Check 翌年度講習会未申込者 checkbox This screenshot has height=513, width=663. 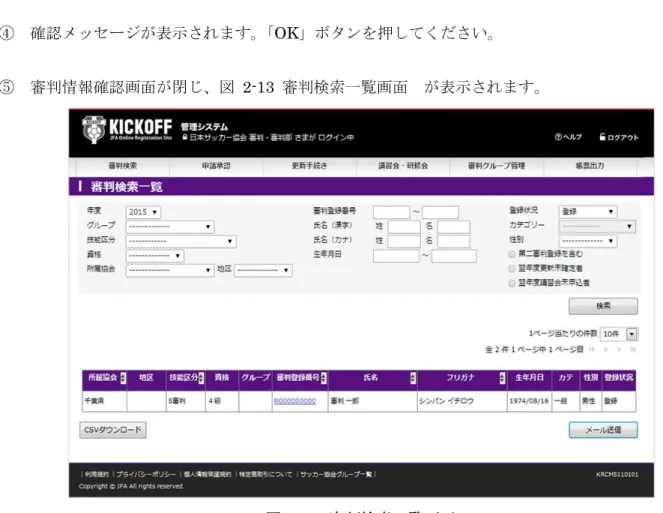click(512, 283)
